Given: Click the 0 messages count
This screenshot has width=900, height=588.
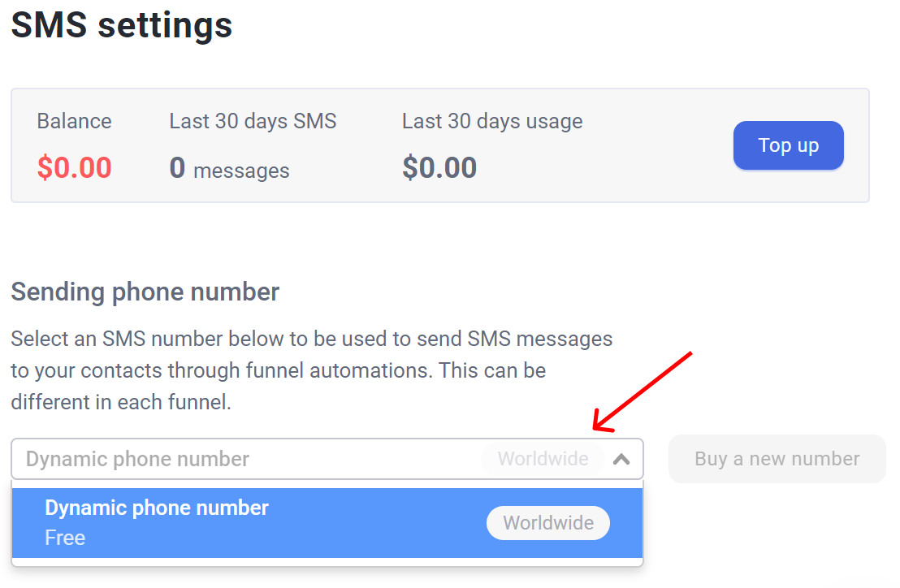Looking at the screenshot, I should [x=229, y=169].
